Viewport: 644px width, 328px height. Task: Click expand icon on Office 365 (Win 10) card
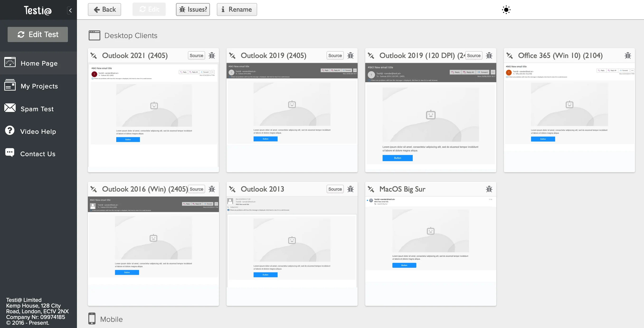(x=510, y=56)
